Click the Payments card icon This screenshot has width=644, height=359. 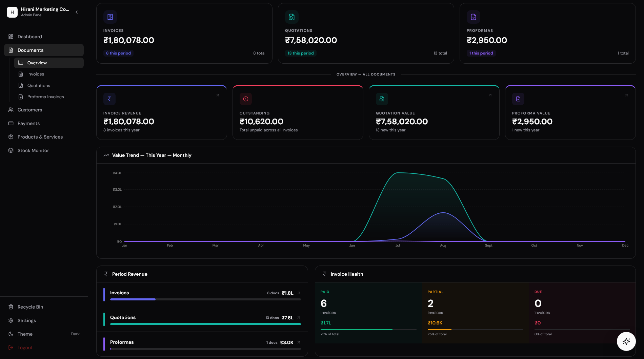pyautogui.click(x=11, y=123)
